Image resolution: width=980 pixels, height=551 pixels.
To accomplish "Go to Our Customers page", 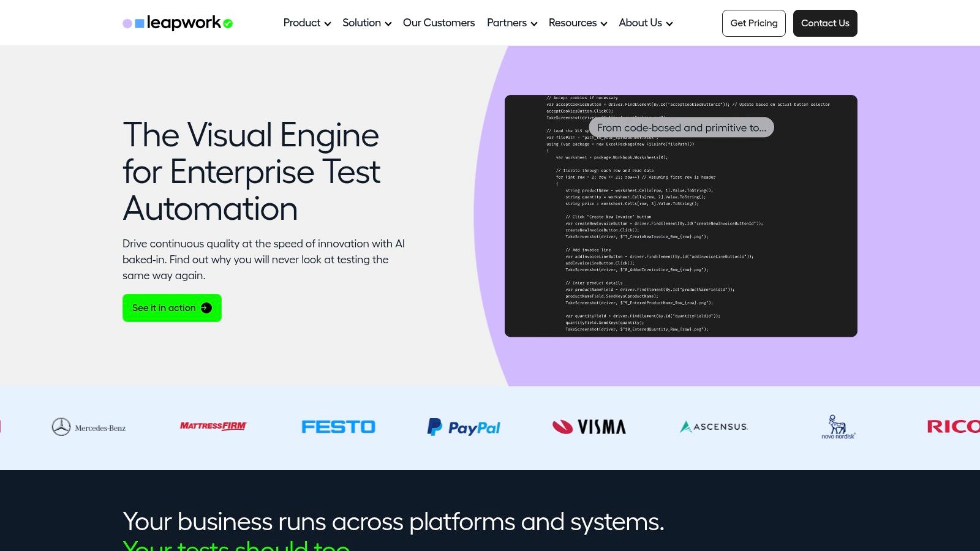I will pyautogui.click(x=439, y=23).
